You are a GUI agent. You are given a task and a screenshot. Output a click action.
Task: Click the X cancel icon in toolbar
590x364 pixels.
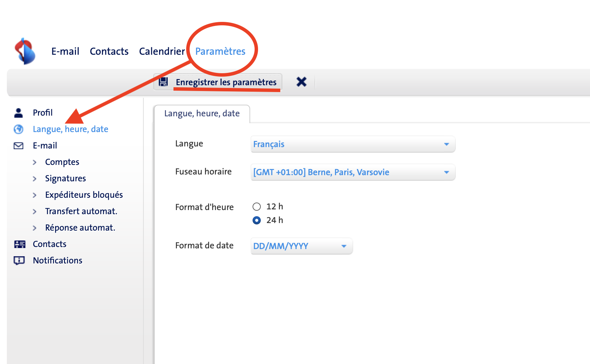tap(301, 82)
